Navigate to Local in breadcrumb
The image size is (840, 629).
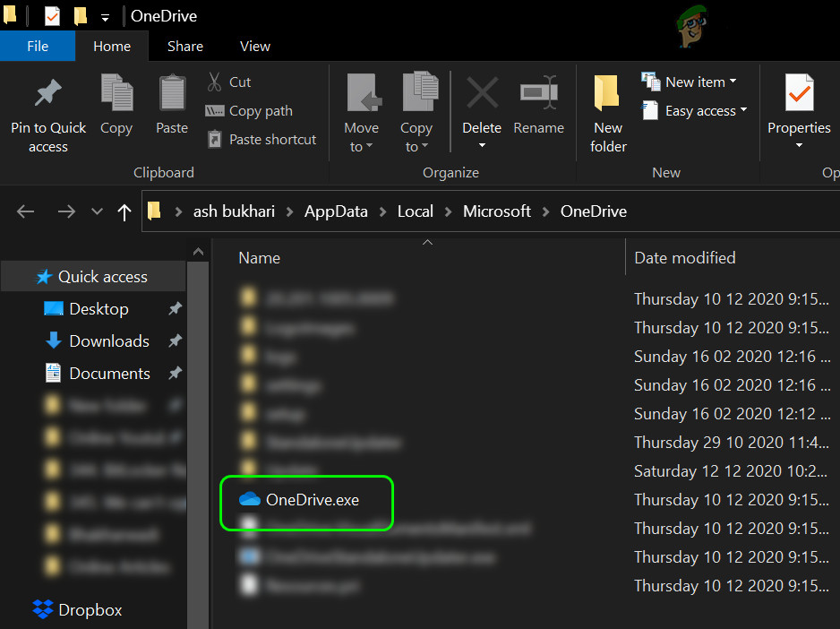416,211
